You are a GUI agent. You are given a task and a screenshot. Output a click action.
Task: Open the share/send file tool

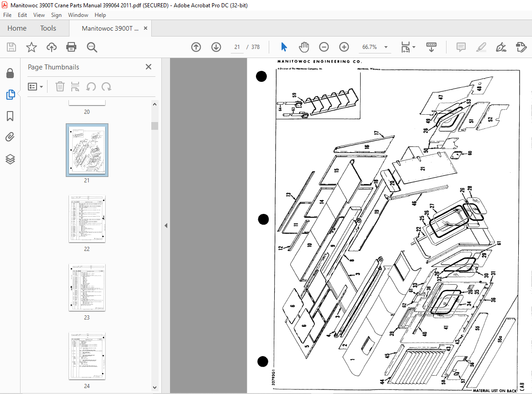pyautogui.click(x=521, y=47)
